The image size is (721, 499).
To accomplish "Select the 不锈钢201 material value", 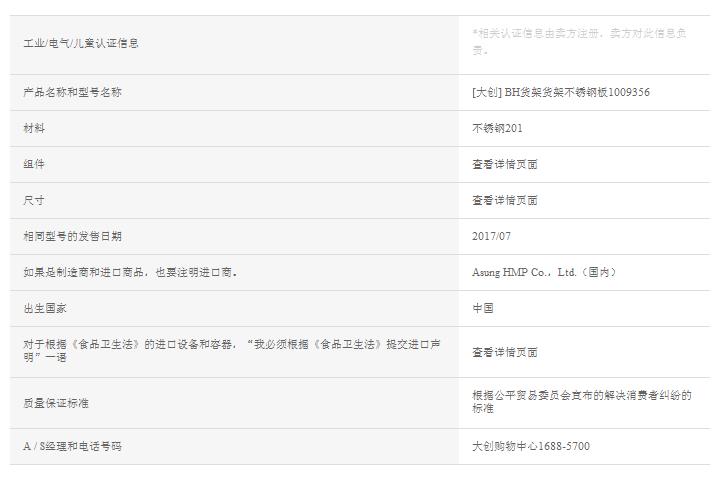I will click(497, 128).
